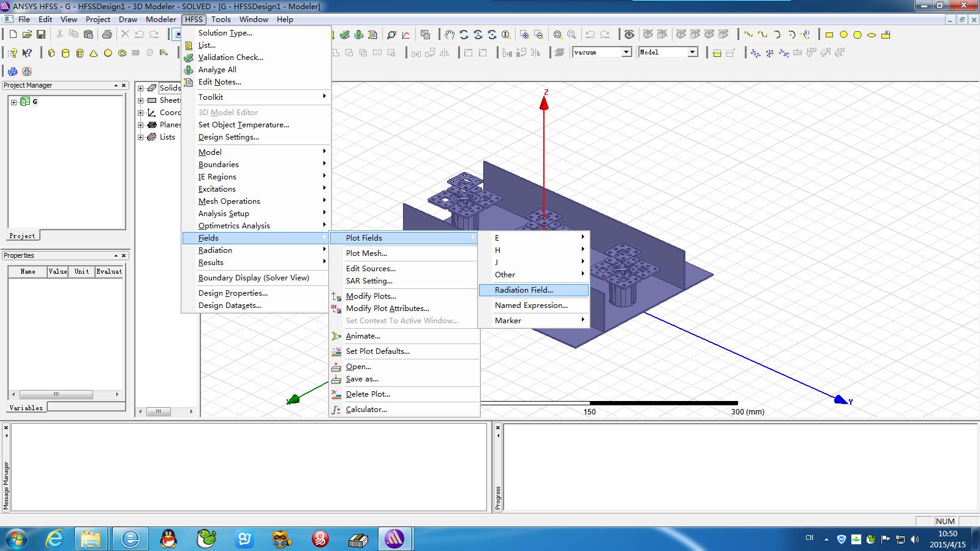Click the HFSS taskbar icon
The width and height of the screenshot is (980, 551).
tap(394, 539)
